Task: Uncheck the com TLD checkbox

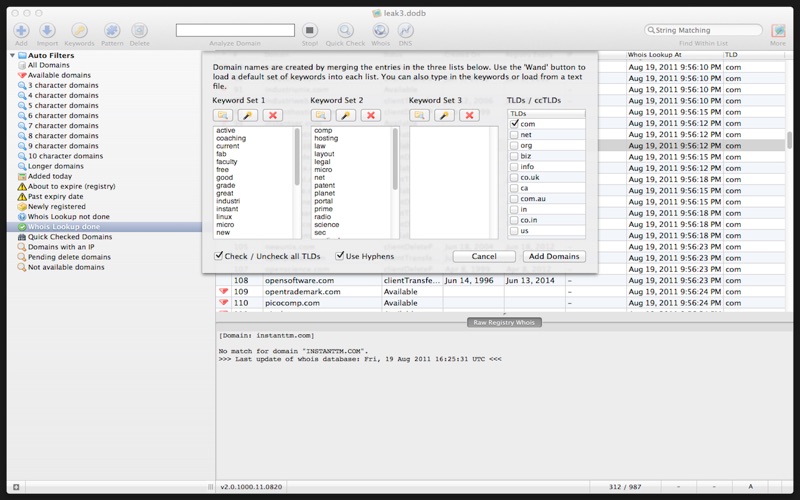Action: pyautogui.click(x=514, y=123)
